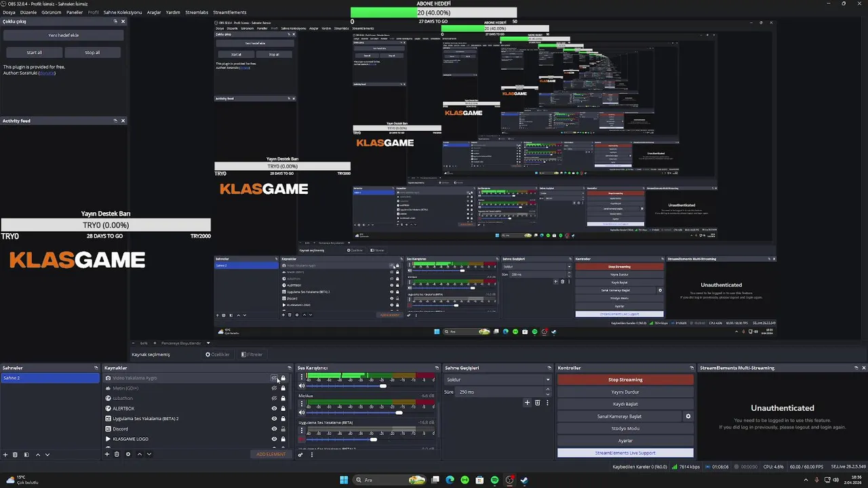Viewport: 868px width, 488px height.
Task: Open the Ses Karıştırıcı three-dot menu in the bottom toolbar
Action: 312,454
